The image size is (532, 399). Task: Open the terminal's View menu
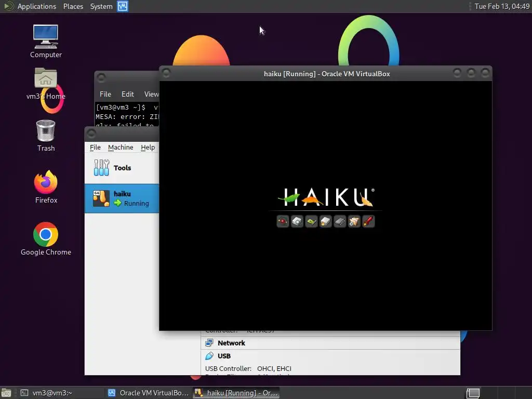tap(151, 95)
